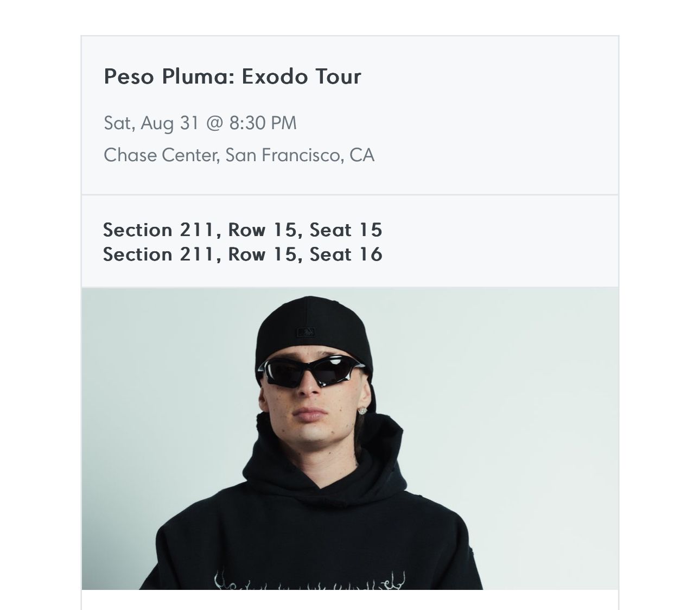The image size is (700, 610).
Task: Click the white area below the photo
Action: (350, 600)
